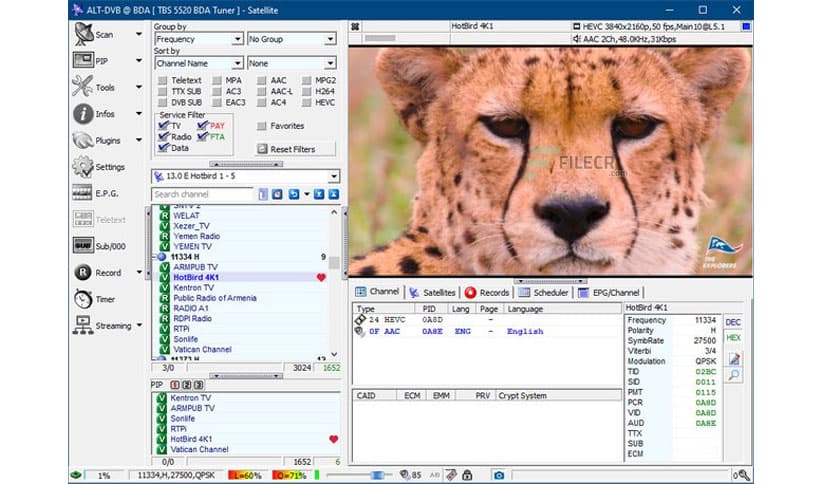The height and width of the screenshot is (484, 836).
Task: Click the refresh arrow icon beside search box
Action: pos(293,194)
